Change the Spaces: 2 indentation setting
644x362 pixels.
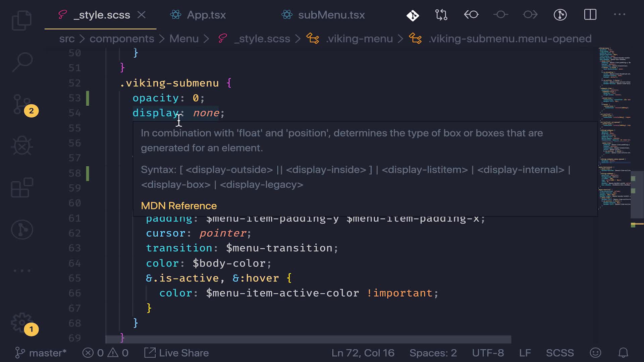click(433, 353)
